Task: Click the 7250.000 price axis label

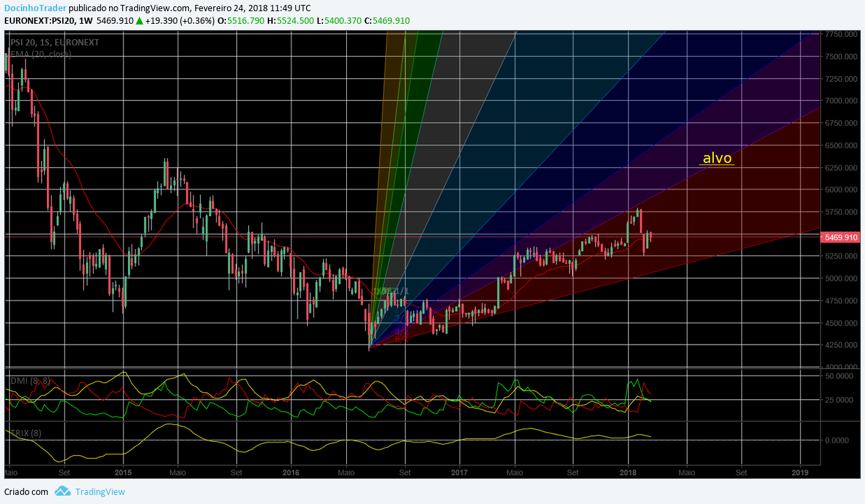Action: 841,79
